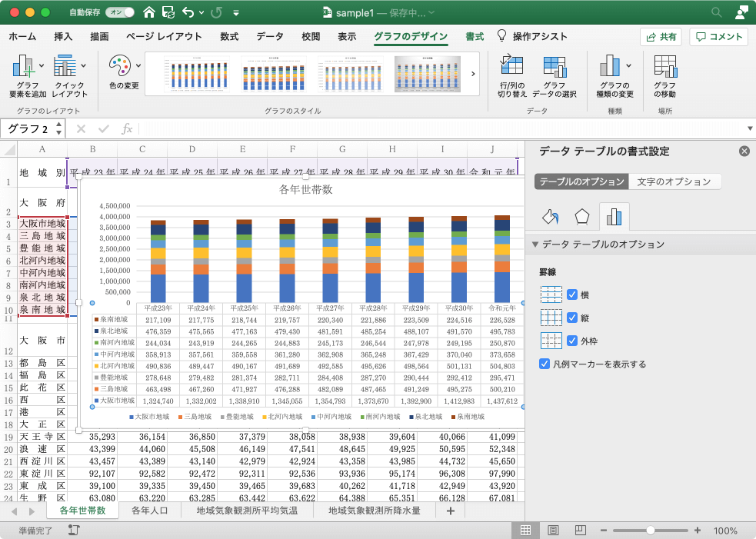This screenshot has height=539, width=756.
Task: Collapse the データ テーブルのオプション section
Action: [x=535, y=245]
